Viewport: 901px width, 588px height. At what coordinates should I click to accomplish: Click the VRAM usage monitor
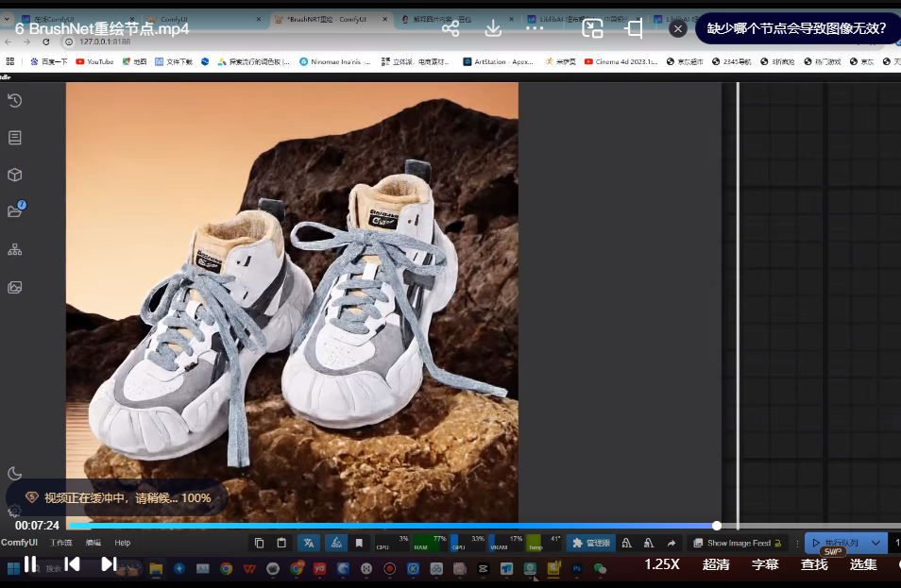click(x=506, y=543)
